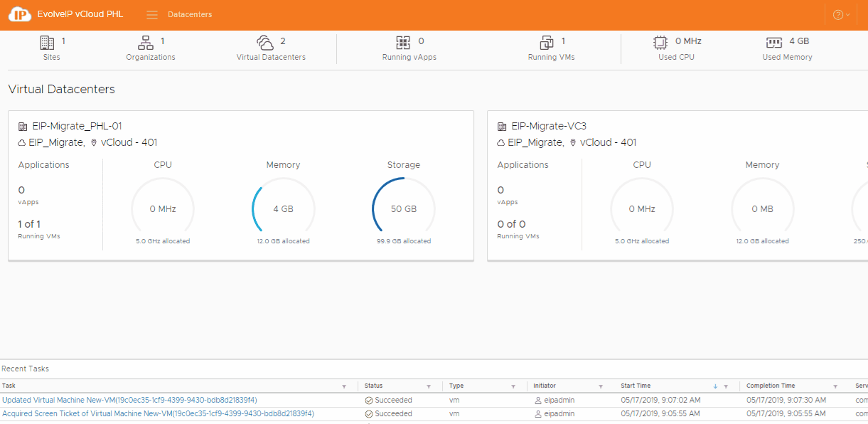Click the Datacenters menu label
This screenshot has height=424, width=868.
[190, 15]
